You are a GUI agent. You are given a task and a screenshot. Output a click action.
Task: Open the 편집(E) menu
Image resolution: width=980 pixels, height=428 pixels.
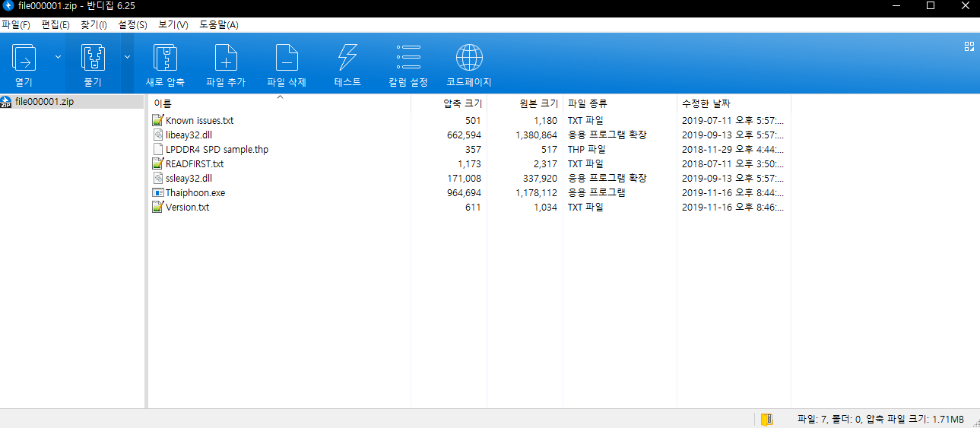point(56,24)
